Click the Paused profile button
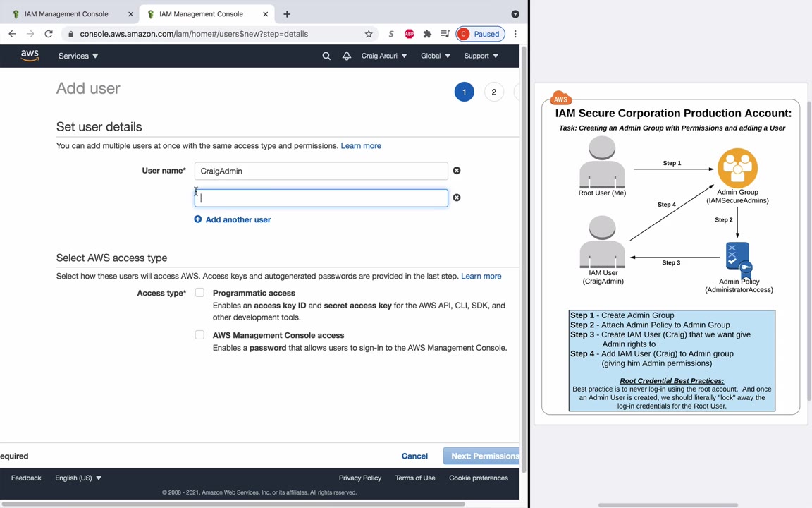Viewport: 812px width, 508px height. coord(481,34)
